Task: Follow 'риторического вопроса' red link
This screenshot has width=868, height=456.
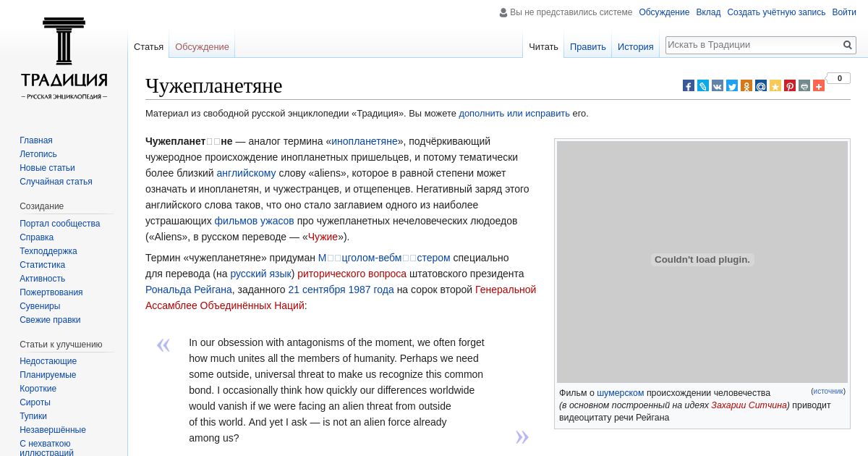Action: [352, 274]
